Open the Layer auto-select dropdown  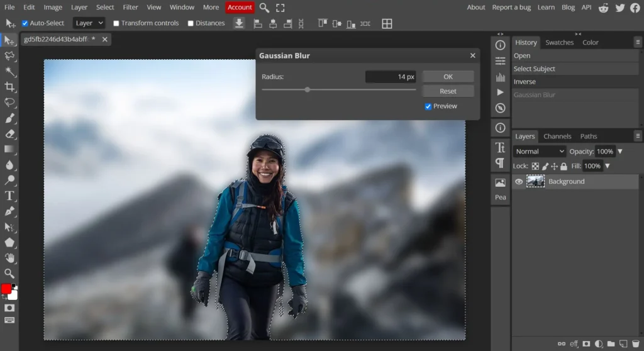(89, 23)
